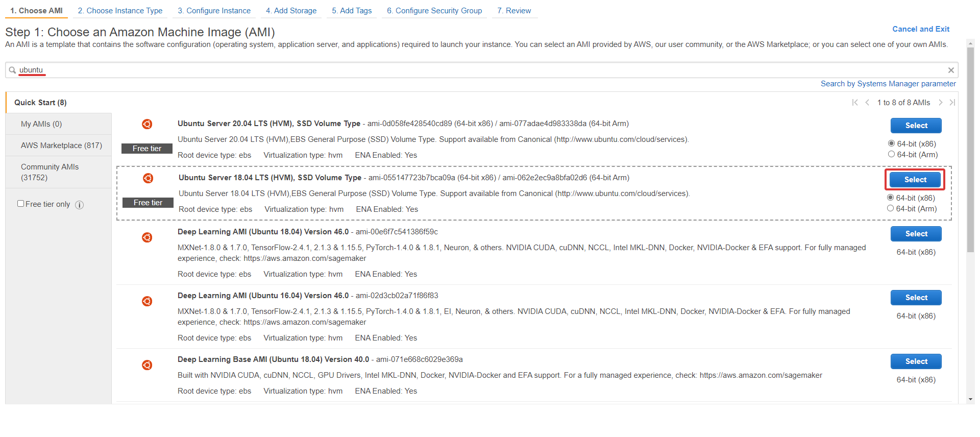Open the 5. Add Tags tab
This screenshot has width=980, height=437.
click(352, 11)
